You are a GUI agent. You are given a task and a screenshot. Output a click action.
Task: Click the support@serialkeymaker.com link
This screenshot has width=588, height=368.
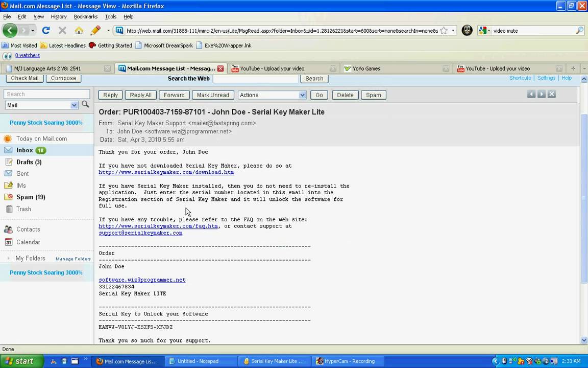pyautogui.click(x=141, y=233)
